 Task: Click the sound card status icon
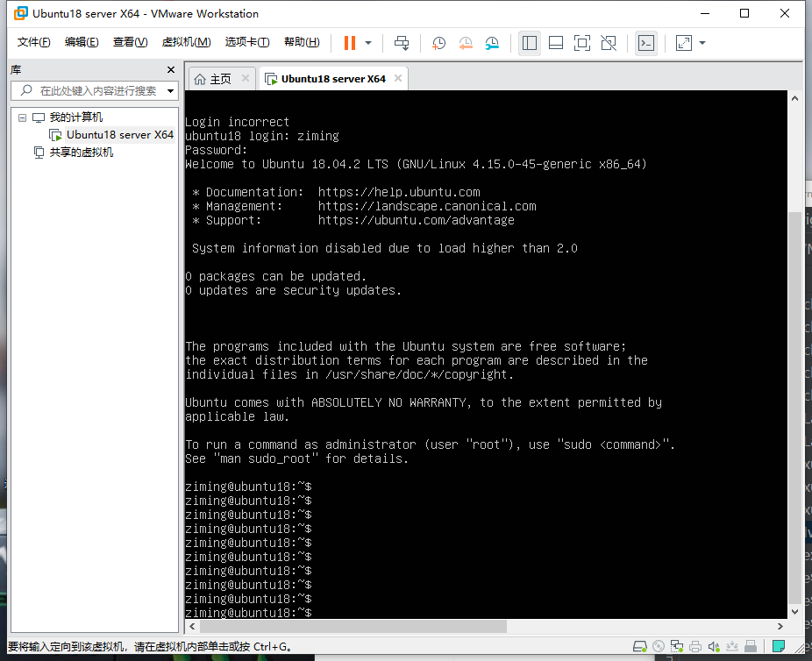[x=714, y=646]
